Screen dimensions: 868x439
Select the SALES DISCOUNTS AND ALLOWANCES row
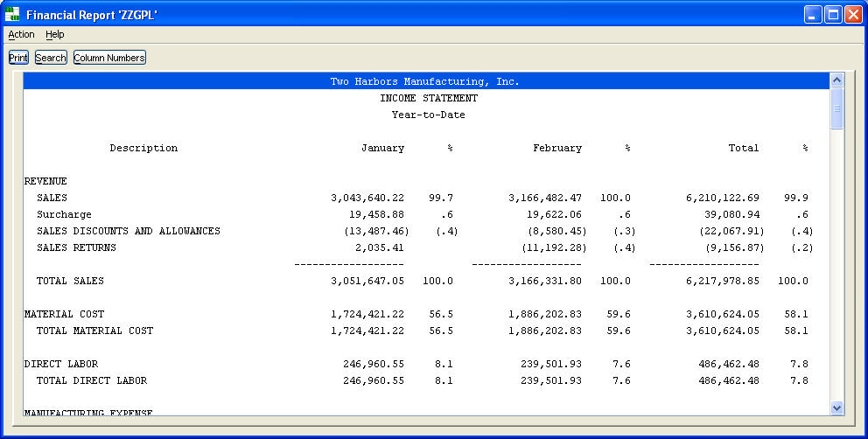point(426,231)
